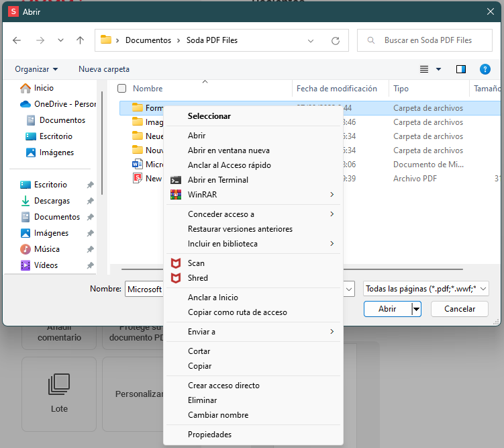Toggle the preview pane
The height and width of the screenshot is (448, 504).
461,69
